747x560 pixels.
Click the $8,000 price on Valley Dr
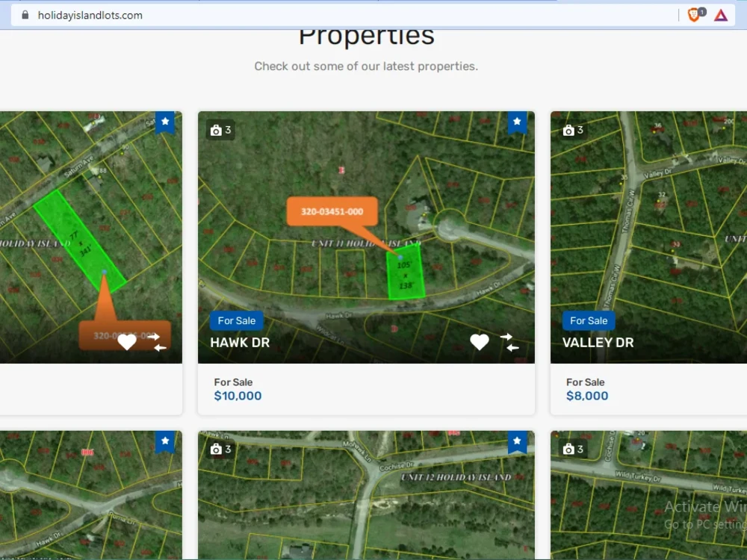(587, 396)
